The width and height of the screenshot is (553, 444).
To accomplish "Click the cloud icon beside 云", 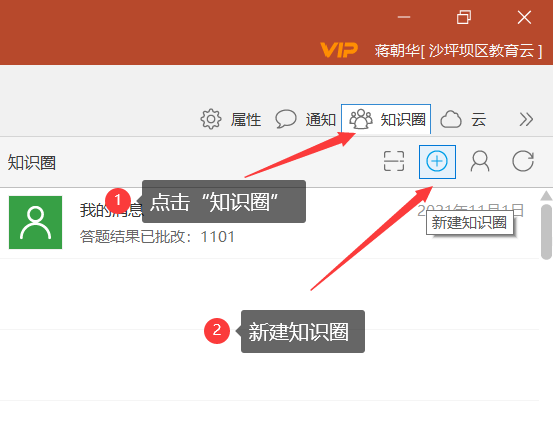I will (451, 120).
